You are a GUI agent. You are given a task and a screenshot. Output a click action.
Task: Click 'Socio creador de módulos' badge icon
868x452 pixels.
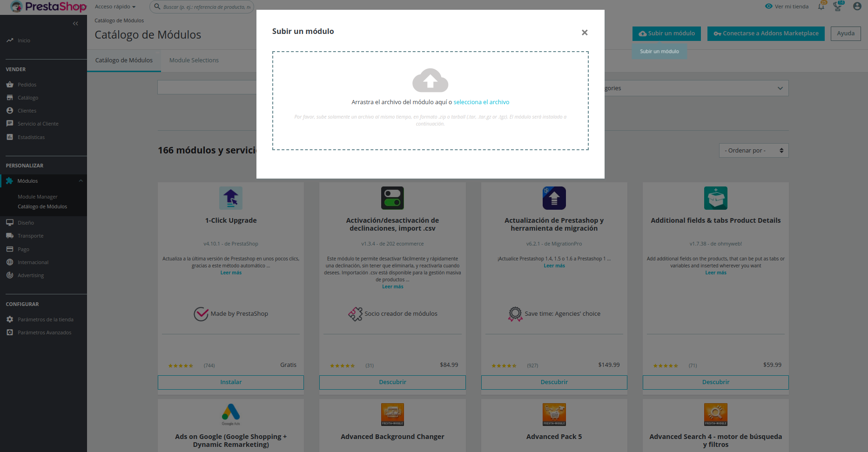pos(355,314)
